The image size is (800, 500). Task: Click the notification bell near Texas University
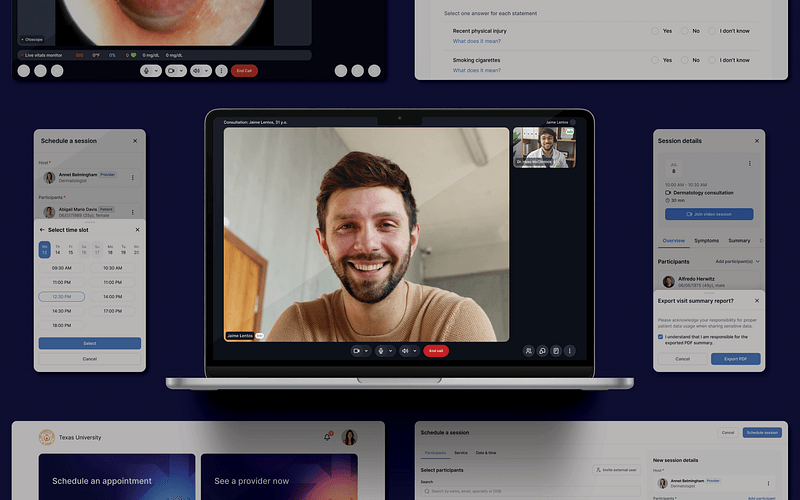click(327, 437)
